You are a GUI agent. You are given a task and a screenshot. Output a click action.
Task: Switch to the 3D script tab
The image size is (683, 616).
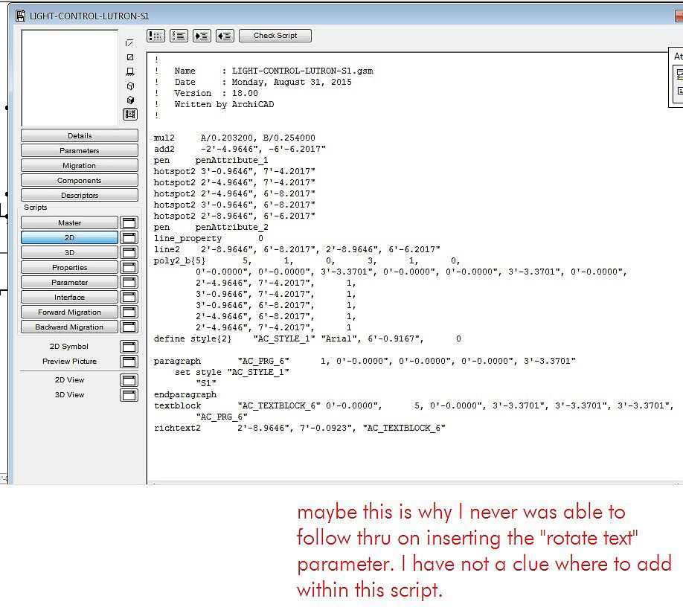tap(69, 251)
